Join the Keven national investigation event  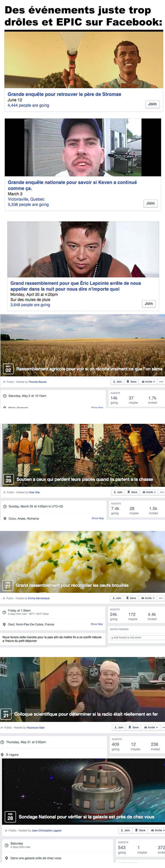pos(150,203)
